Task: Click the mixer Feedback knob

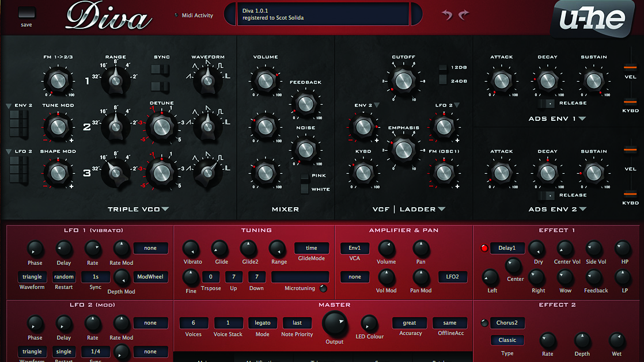Action: (x=305, y=104)
